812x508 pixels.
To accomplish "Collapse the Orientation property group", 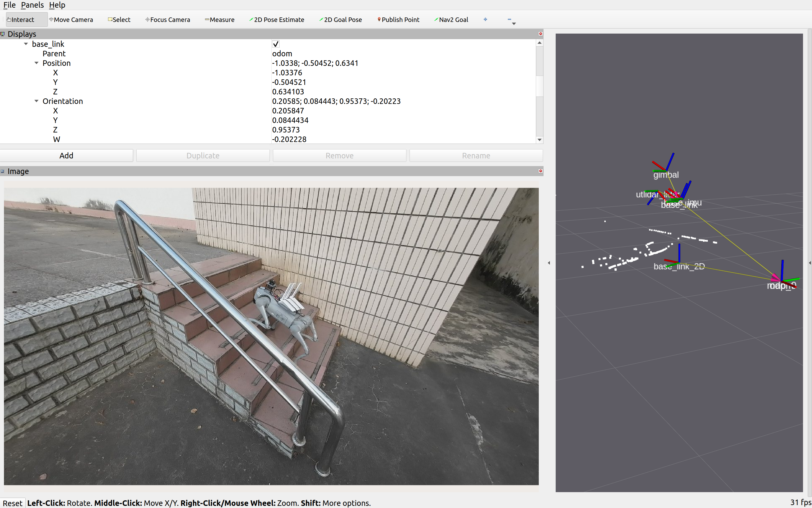I will coord(36,101).
